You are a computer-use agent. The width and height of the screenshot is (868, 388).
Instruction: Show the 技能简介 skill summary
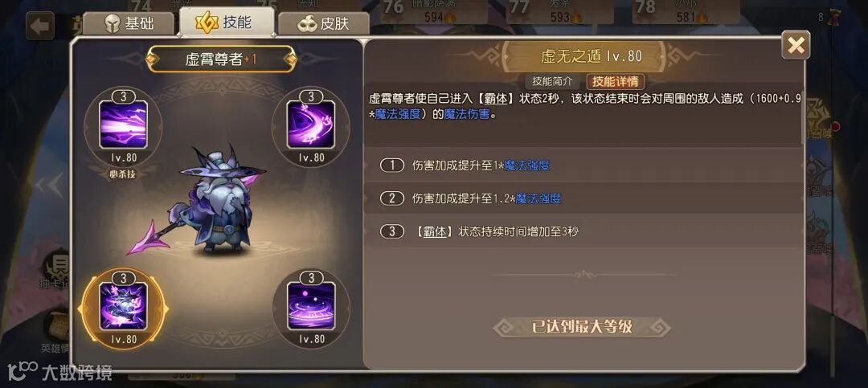click(552, 81)
